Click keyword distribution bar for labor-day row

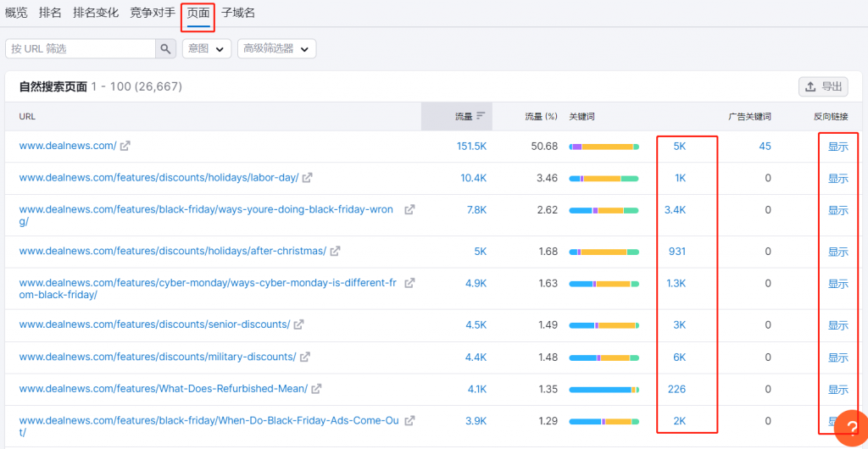click(x=604, y=178)
